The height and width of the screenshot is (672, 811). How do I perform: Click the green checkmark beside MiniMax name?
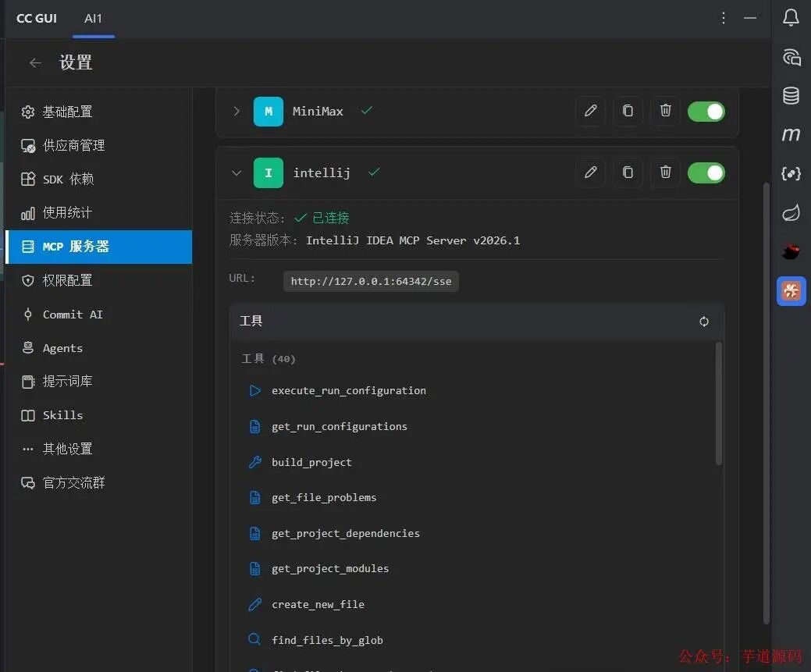tap(367, 110)
